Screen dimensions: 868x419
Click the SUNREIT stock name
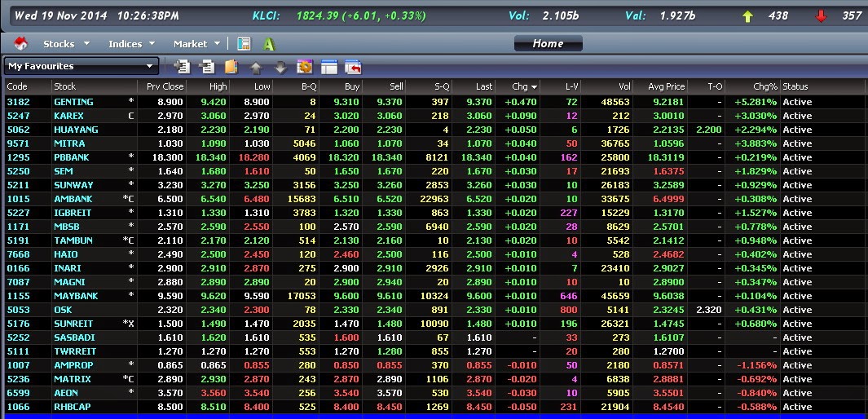[73, 324]
